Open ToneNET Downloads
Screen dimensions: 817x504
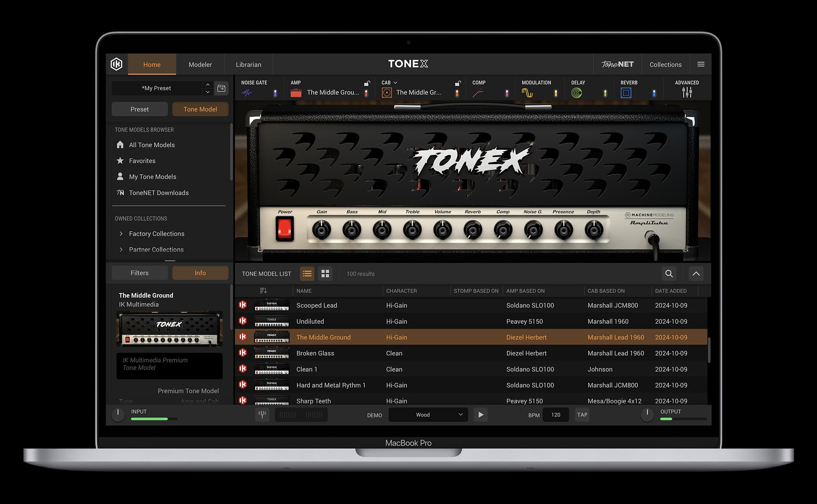point(158,193)
